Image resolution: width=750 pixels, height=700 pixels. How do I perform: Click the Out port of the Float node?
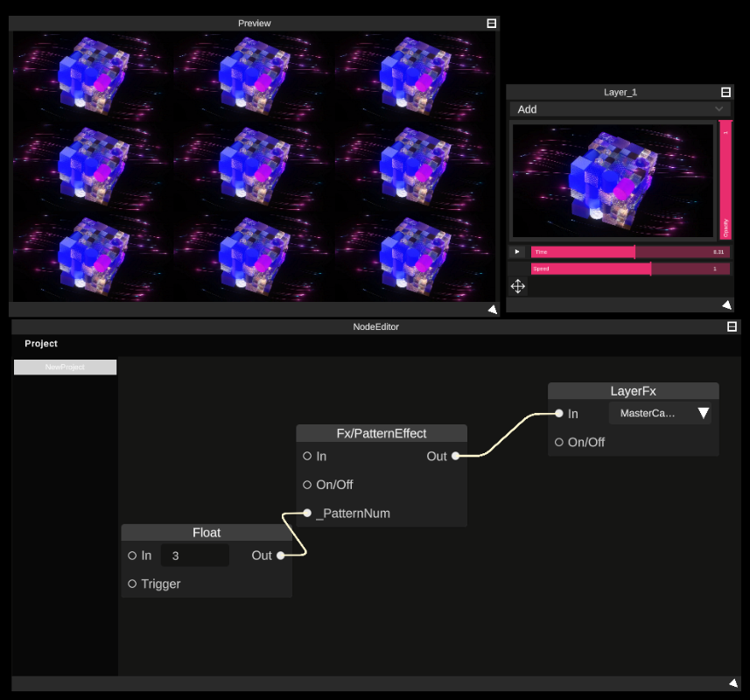coord(279,555)
